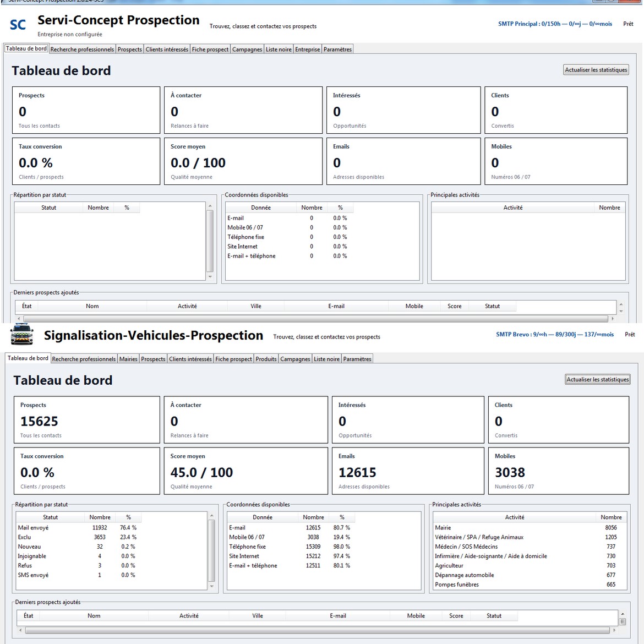
Task: Click scroll-up arrow of Signalisation Répartition par statut list
Action: tap(212, 515)
